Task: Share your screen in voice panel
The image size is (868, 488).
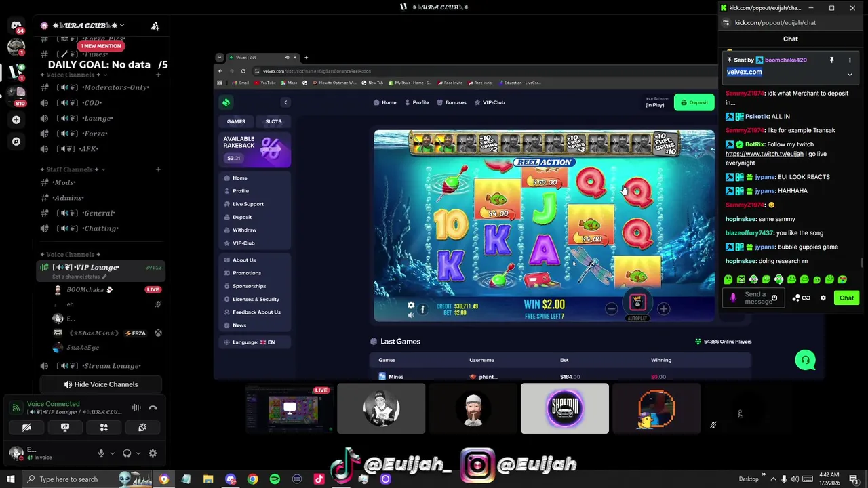Action: tap(65, 428)
